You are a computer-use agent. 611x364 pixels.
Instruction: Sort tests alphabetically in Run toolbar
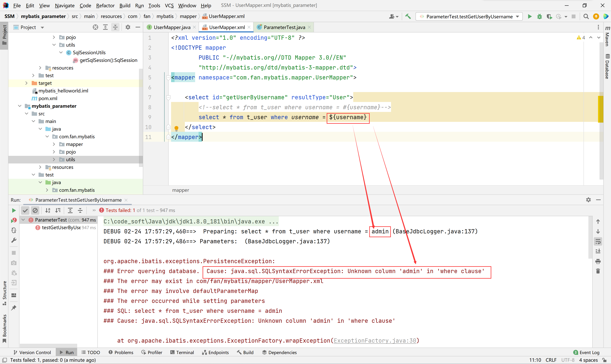(48, 210)
